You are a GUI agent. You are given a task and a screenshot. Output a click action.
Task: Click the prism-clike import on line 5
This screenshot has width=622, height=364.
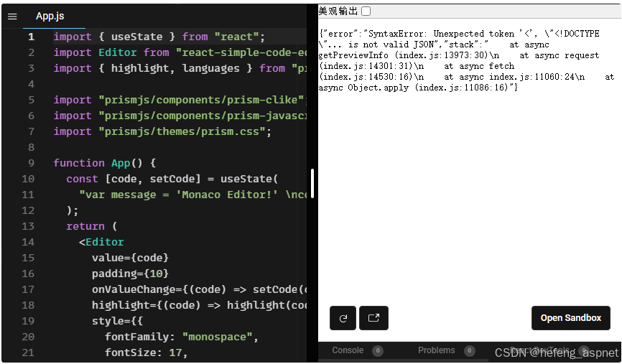point(180,100)
